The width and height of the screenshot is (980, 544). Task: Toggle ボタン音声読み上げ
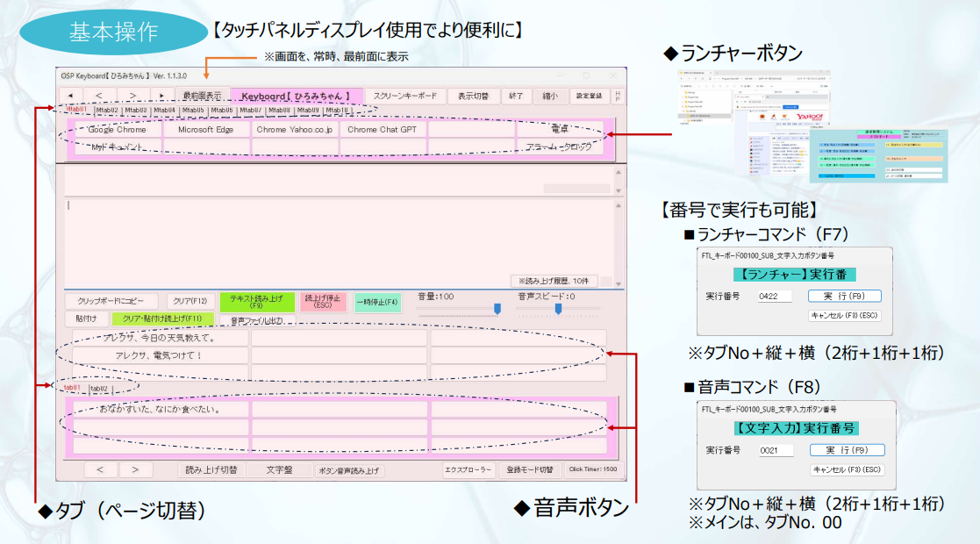(x=349, y=470)
